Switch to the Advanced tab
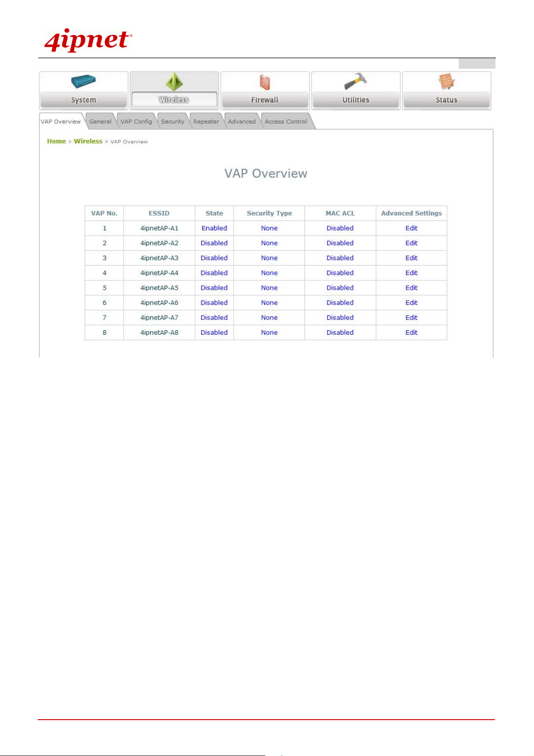Viewport: 534px width, 756px height. 242,122
